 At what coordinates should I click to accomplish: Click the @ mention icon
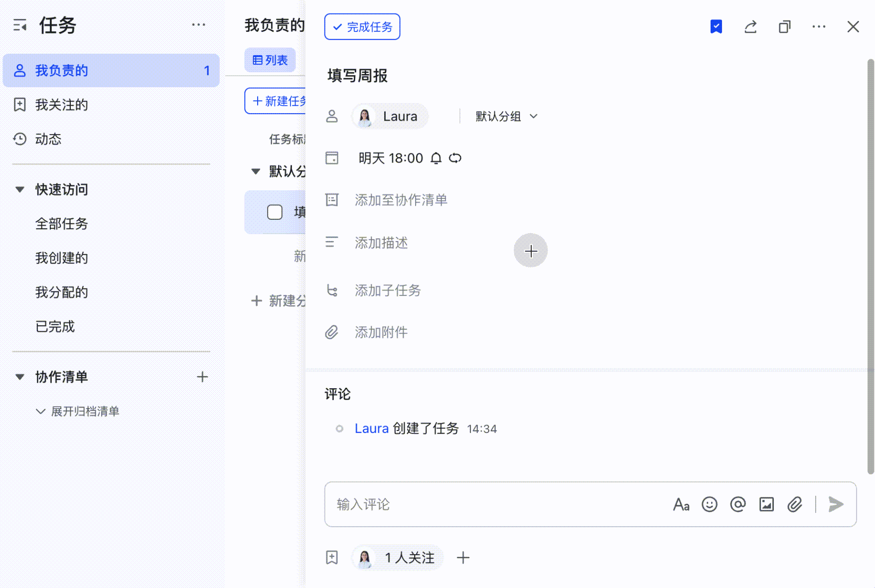(x=737, y=504)
